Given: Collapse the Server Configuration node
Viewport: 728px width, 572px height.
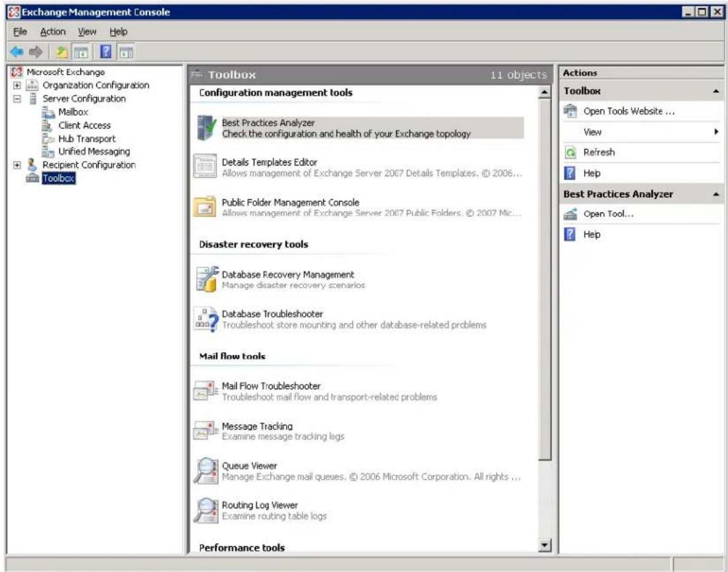Looking at the screenshot, I should pos(17,98).
